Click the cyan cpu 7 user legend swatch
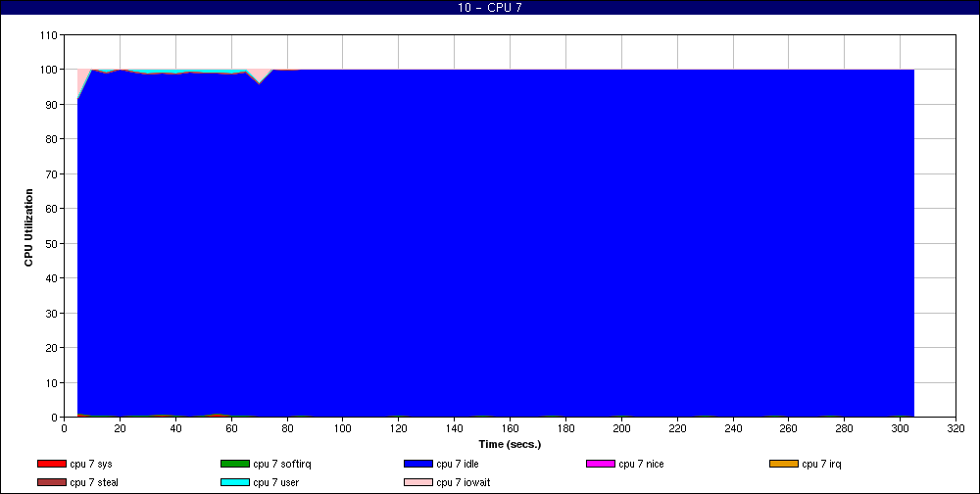The height and width of the screenshot is (494, 980). (234, 483)
